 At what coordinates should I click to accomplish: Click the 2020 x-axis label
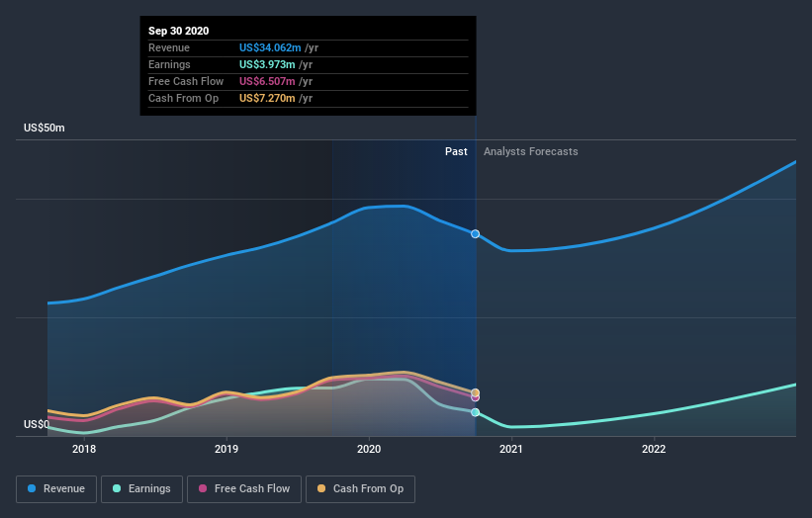[x=369, y=449]
